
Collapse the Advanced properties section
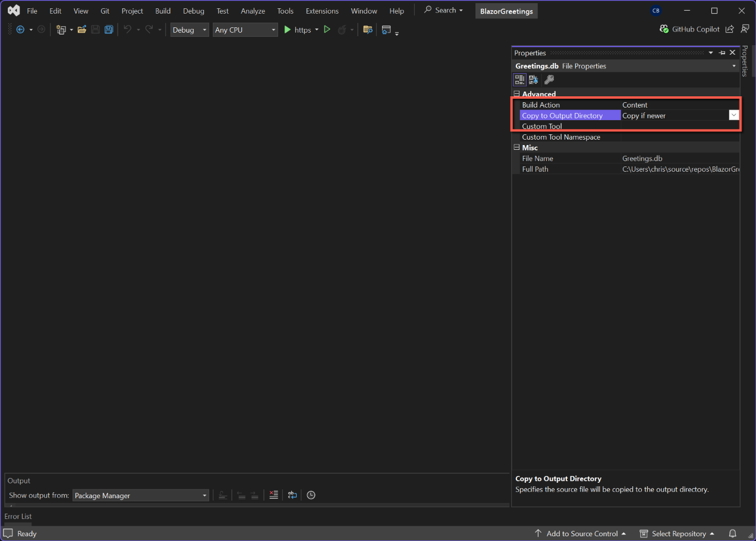(x=516, y=94)
